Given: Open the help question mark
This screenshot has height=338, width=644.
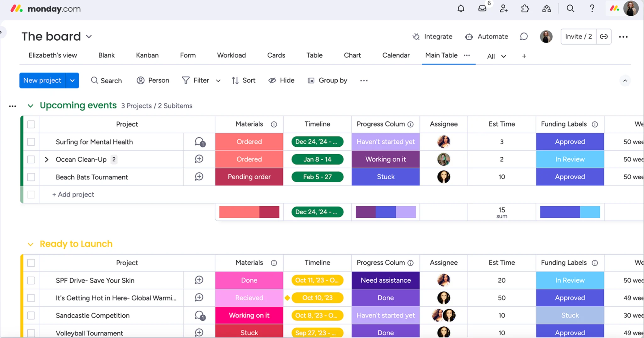Looking at the screenshot, I should (592, 8).
